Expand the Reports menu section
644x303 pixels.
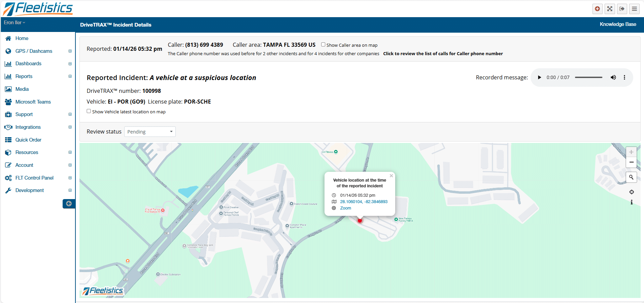(70, 76)
